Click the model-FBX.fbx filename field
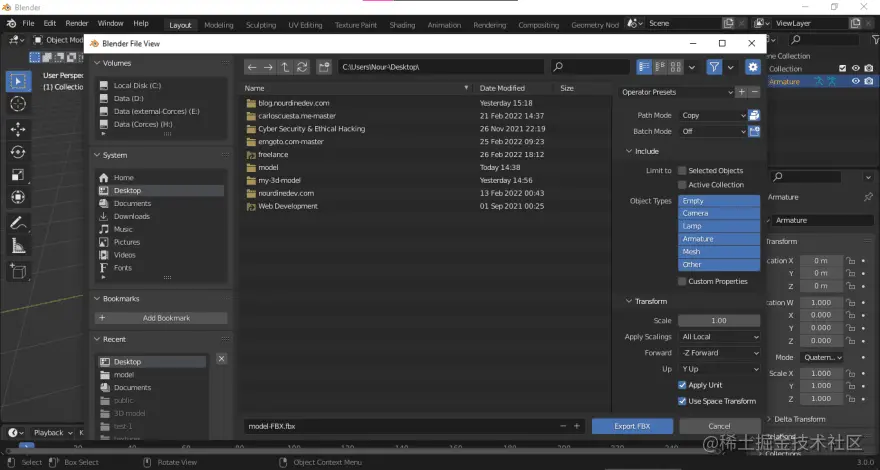 (x=401, y=426)
